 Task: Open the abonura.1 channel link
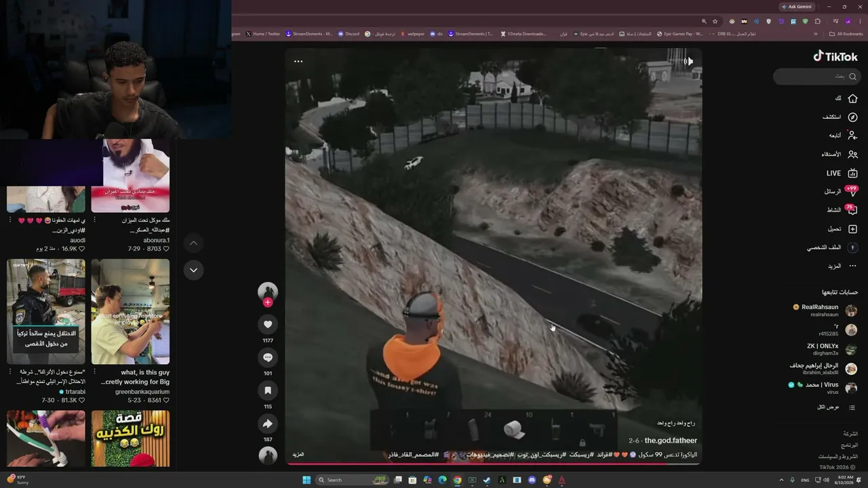click(x=156, y=240)
